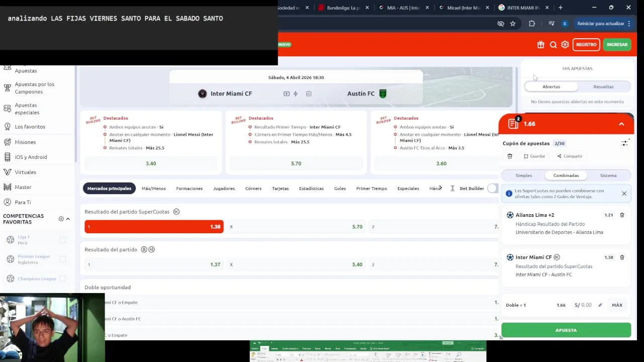Add favorite competition with plus circle icon
The height and width of the screenshot is (362, 644).
61,219
